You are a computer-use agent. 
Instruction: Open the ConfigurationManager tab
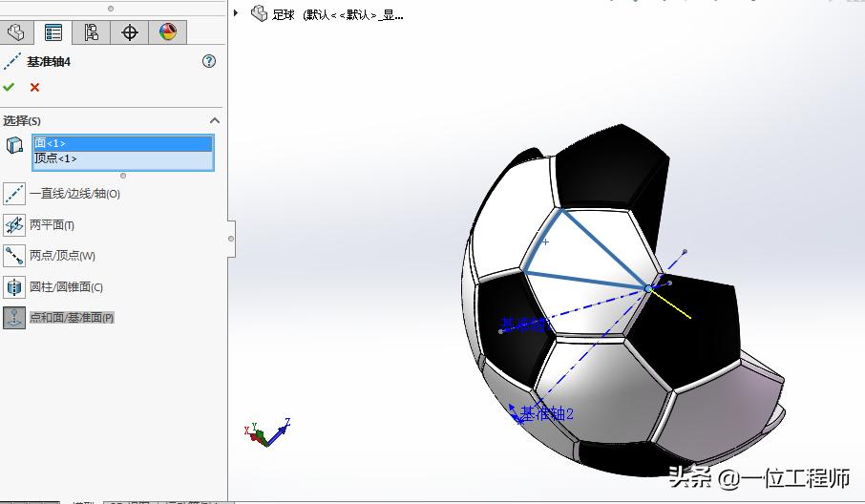[91, 32]
